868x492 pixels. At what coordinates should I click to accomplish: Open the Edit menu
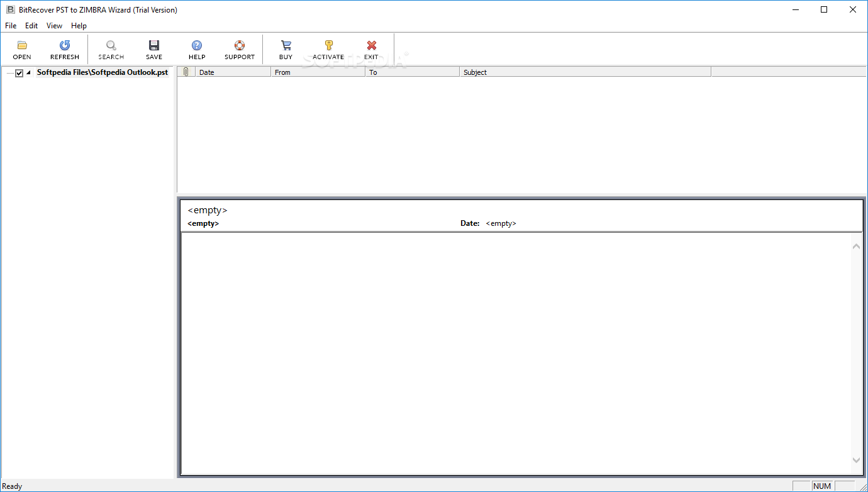point(31,26)
